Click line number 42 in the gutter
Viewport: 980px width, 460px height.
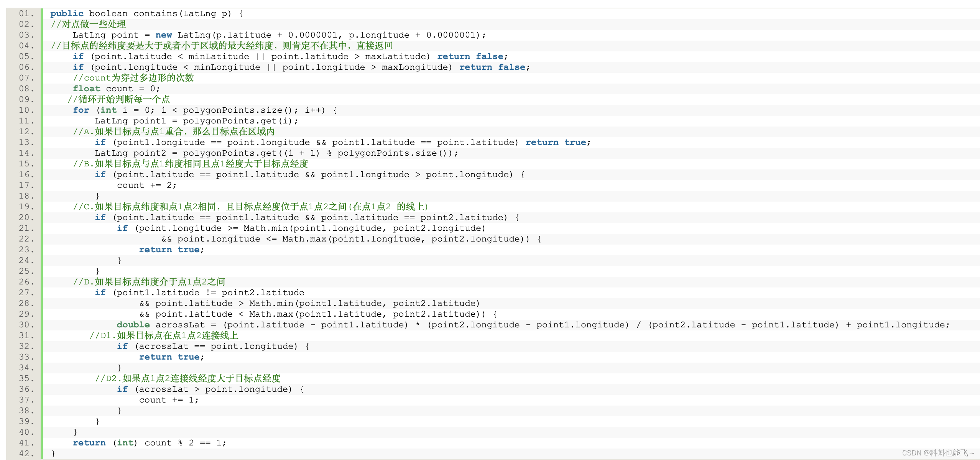coord(26,454)
